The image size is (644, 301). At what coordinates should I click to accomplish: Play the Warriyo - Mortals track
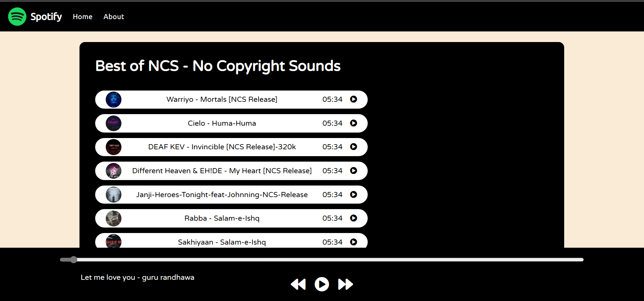[354, 99]
